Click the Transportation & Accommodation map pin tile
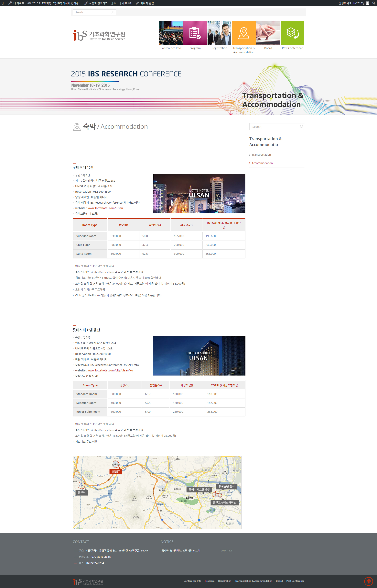 pyautogui.click(x=244, y=33)
